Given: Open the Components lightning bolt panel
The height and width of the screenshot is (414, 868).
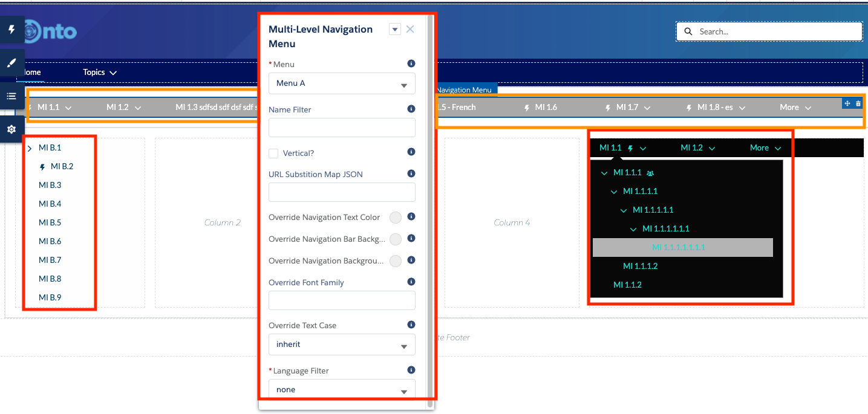Looking at the screenshot, I should [11, 29].
